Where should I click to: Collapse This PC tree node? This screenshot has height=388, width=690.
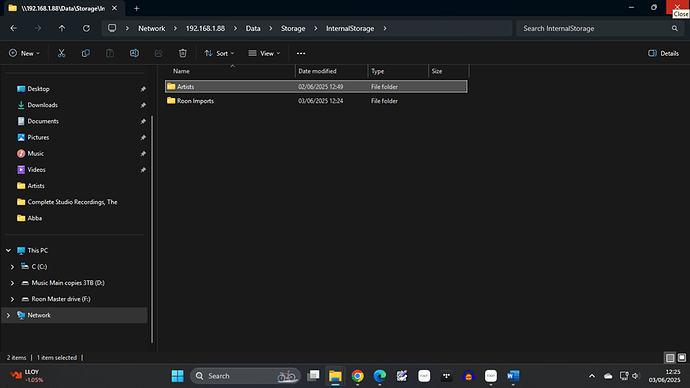(8, 250)
